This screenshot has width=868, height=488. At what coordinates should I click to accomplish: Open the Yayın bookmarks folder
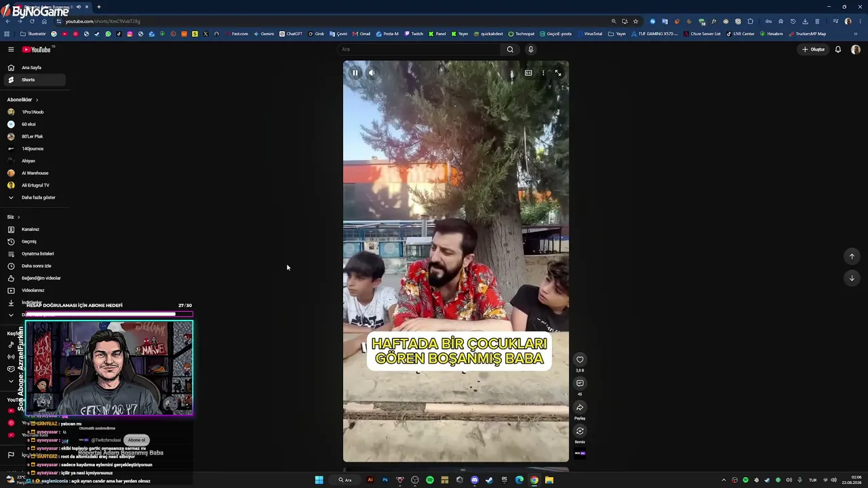[616, 34]
